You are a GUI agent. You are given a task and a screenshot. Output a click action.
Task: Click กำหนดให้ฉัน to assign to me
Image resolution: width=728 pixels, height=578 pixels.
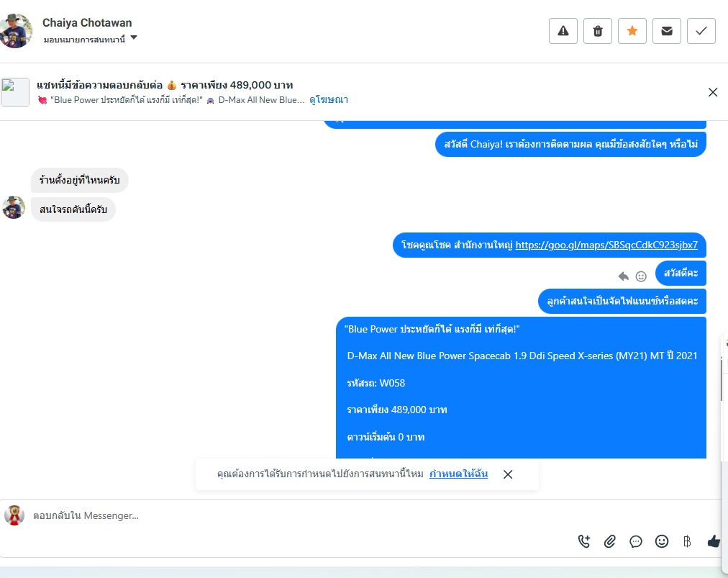pos(458,474)
